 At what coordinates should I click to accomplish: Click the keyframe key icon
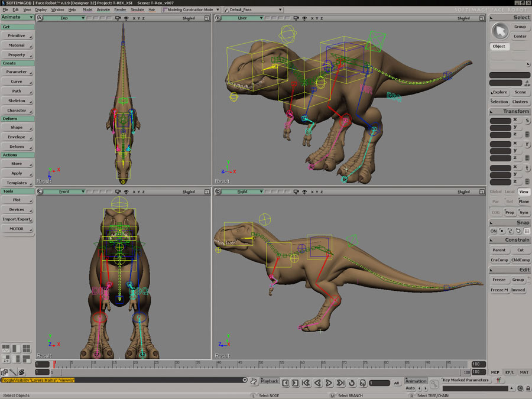(434, 384)
